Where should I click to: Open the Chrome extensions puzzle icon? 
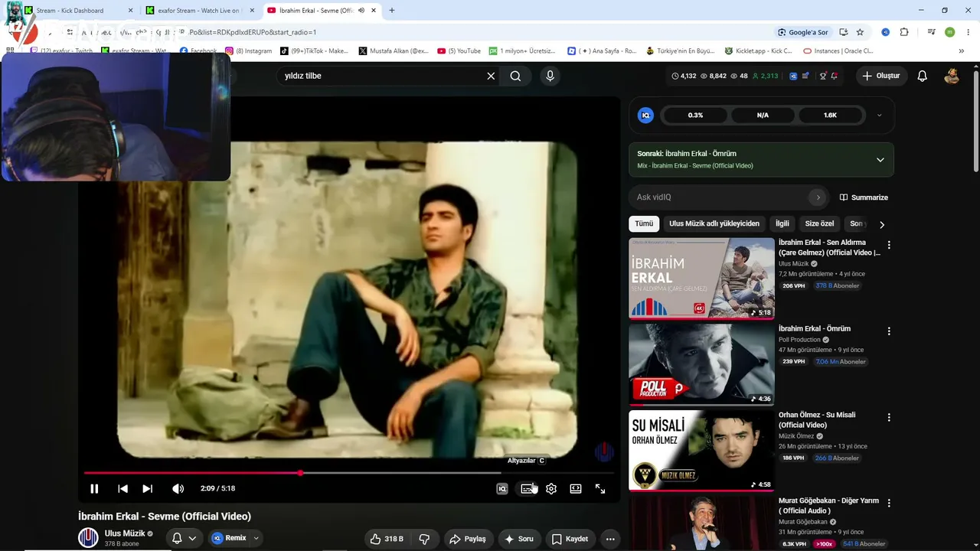pos(904,32)
